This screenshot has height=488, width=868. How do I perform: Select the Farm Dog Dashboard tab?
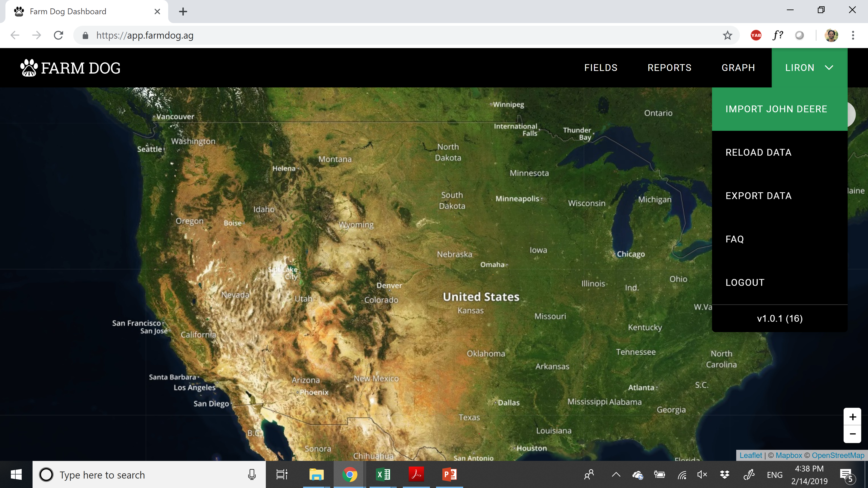(87, 12)
